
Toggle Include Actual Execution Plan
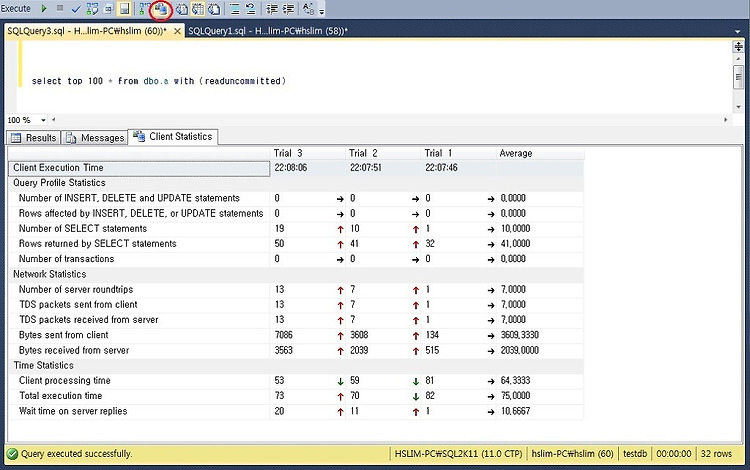(x=144, y=9)
